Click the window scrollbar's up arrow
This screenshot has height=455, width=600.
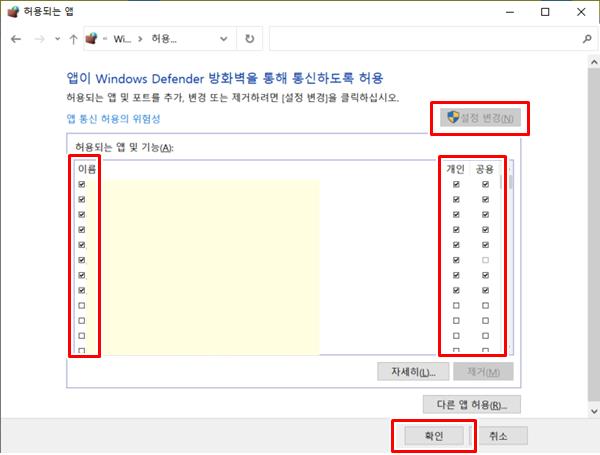594,62
